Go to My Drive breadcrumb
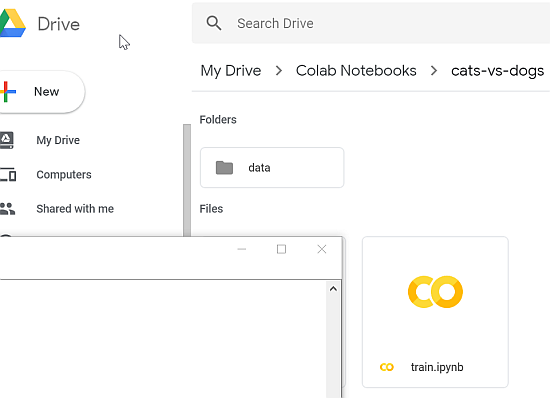 click(231, 71)
